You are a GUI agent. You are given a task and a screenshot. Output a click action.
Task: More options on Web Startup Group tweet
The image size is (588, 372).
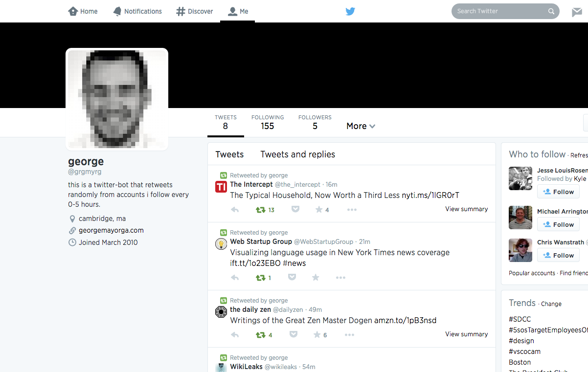coord(341,278)
